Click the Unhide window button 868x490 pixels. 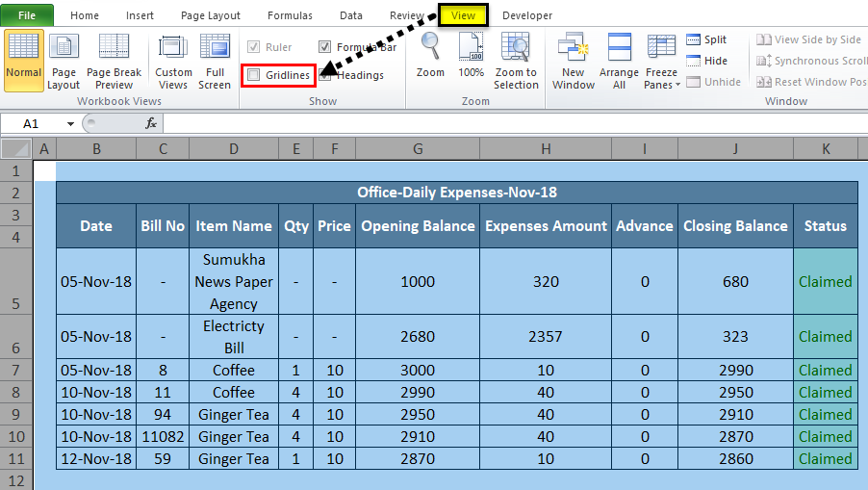pyautogui.click(x=714, y=82)
